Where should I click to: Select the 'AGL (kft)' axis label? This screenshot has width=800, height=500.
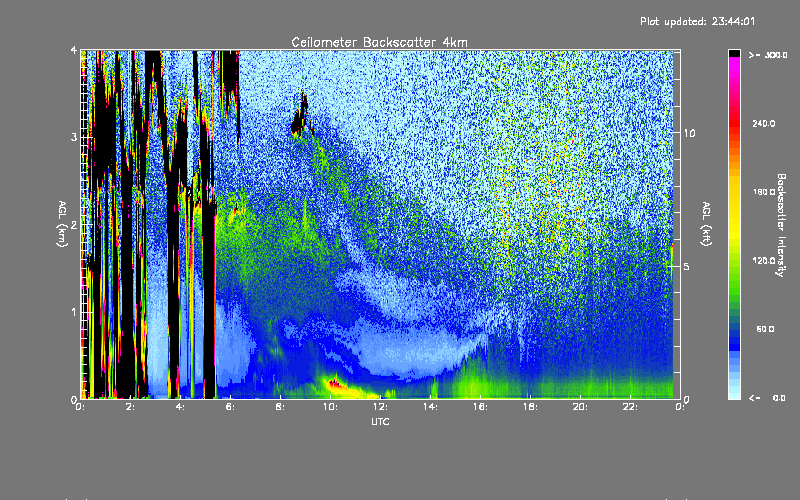706,224
